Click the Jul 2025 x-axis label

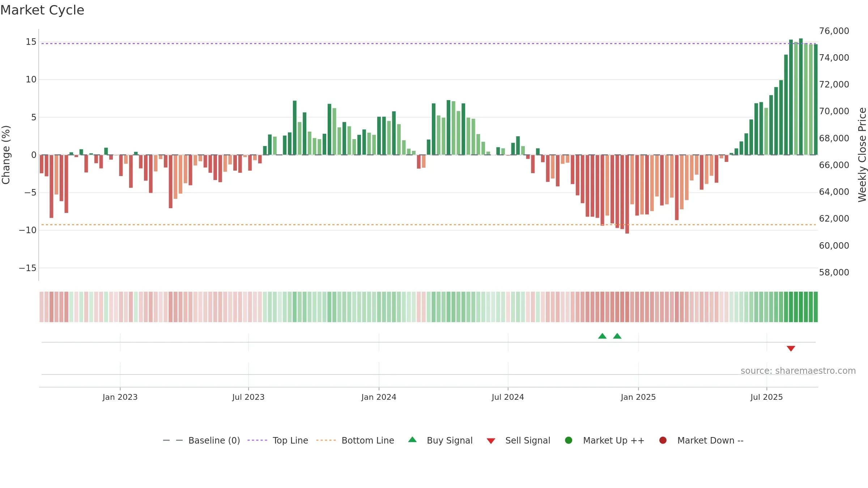[767, 397]
